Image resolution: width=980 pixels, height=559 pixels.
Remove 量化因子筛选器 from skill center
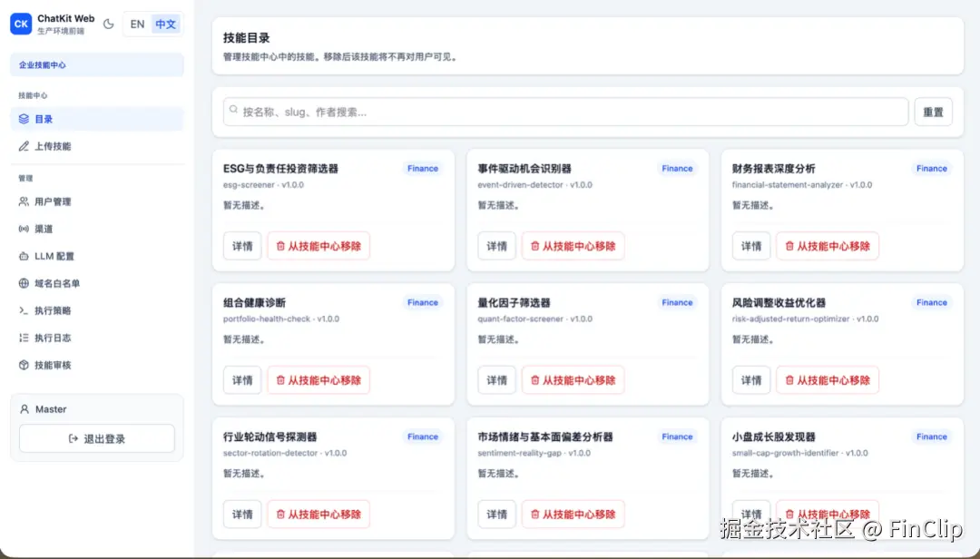[x=573, y=379]
